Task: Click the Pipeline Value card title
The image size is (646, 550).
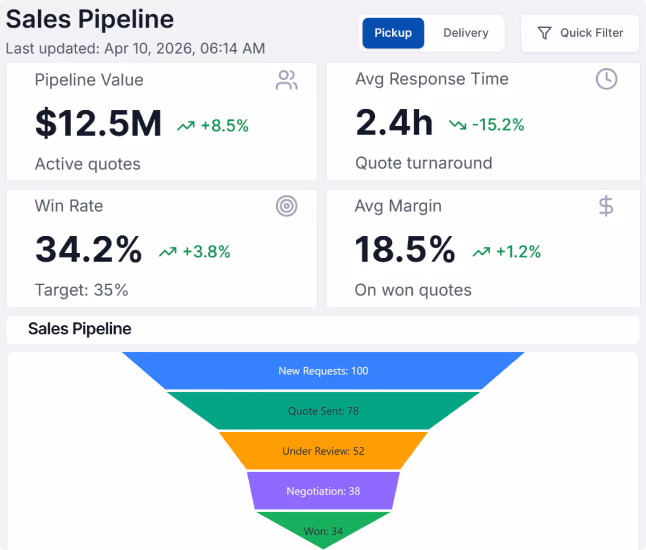Action: (89, 80)
